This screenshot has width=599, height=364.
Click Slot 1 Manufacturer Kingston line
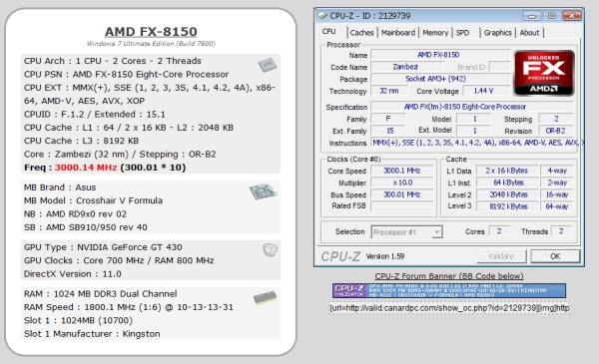tap(92, 334)
